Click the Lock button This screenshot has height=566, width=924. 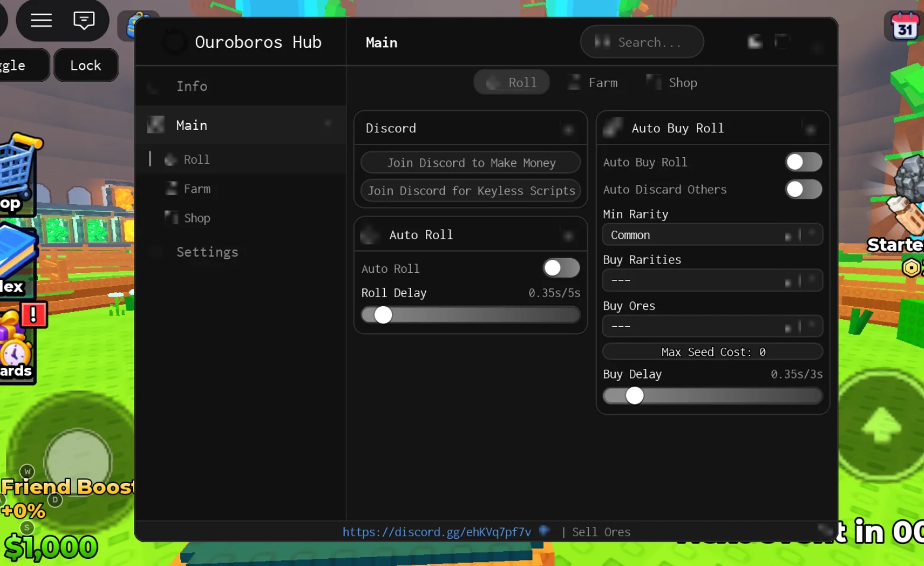pos(86,65)
